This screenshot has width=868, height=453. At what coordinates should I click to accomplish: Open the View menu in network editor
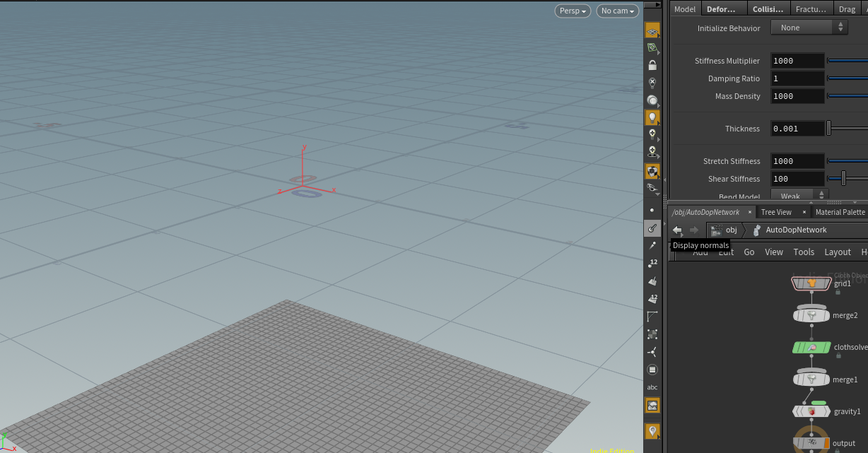[774, 252]
